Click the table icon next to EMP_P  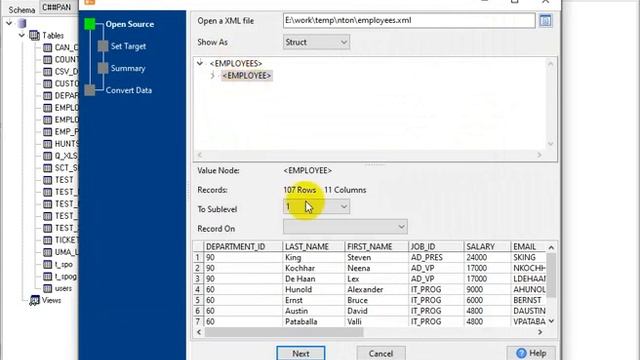coord(48,132)
